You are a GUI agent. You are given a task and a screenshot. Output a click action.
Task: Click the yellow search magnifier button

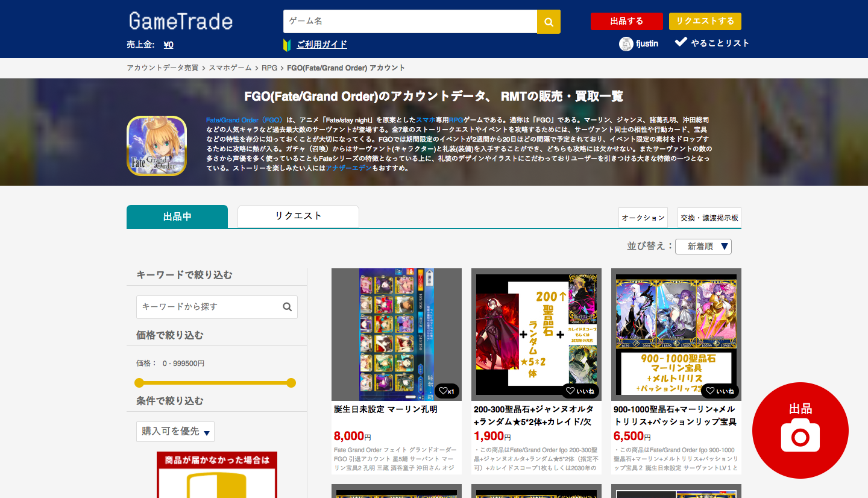(549, 22)
